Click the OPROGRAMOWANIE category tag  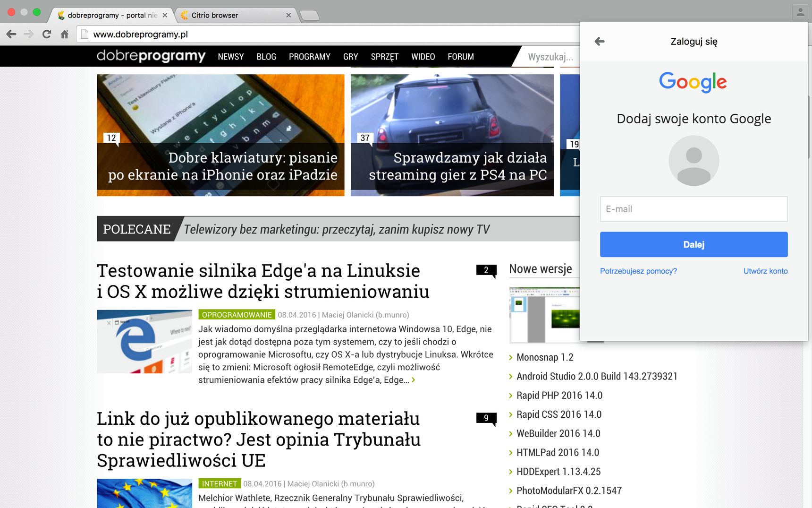pyautogui.click(x=237, y=315)
